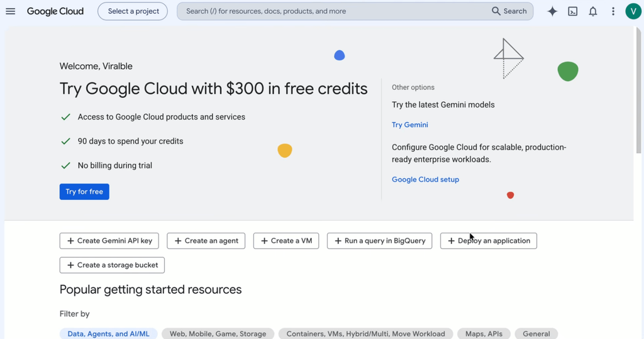Open the notifications bell
This screenshot has height=339, width=644.
[x=592, y=11]
